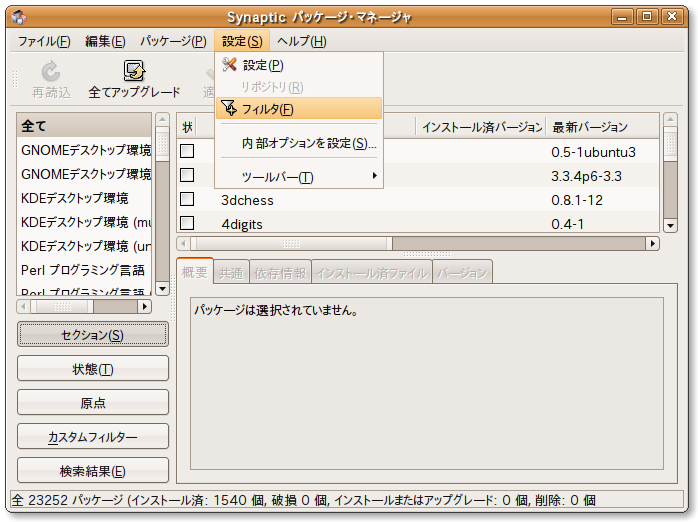
Task: Click package list horizontal scroll-left arrow
Action: [183, 243]
